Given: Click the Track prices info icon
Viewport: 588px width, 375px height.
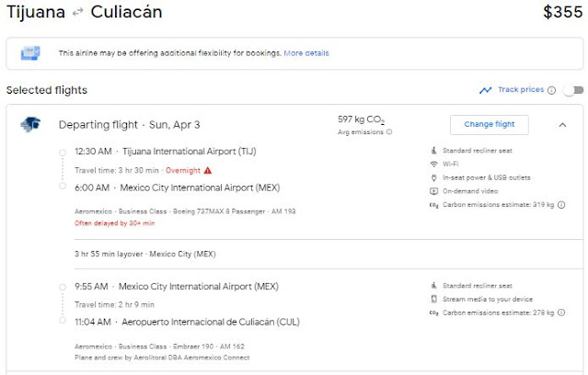Looking at the screenshot, I should click(552, 90).
